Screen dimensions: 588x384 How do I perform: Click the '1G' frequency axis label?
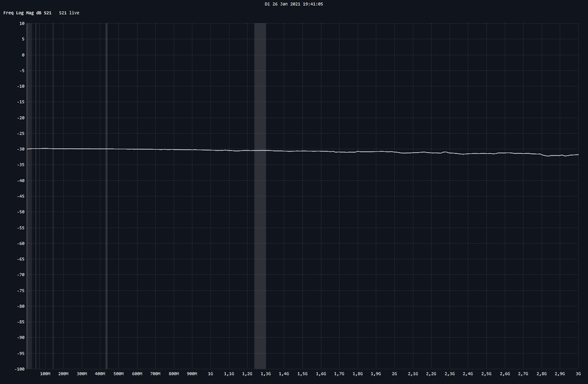tap(210, 374)
